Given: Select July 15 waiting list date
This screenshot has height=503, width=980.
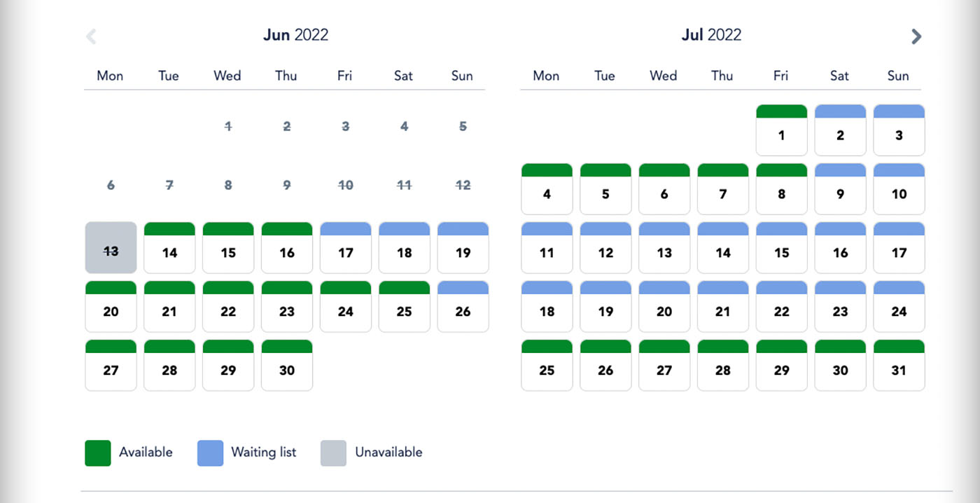Looking at the screenshot, I should tap(782, 247).
